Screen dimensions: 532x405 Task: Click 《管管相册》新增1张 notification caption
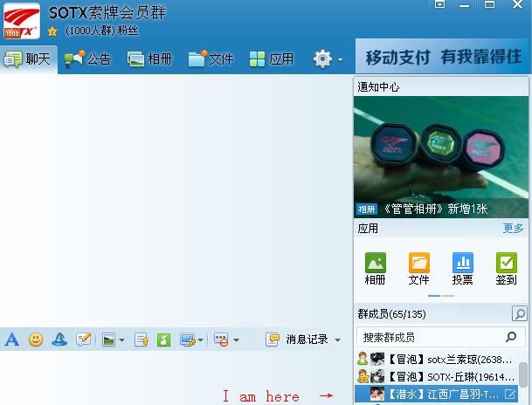436,209
